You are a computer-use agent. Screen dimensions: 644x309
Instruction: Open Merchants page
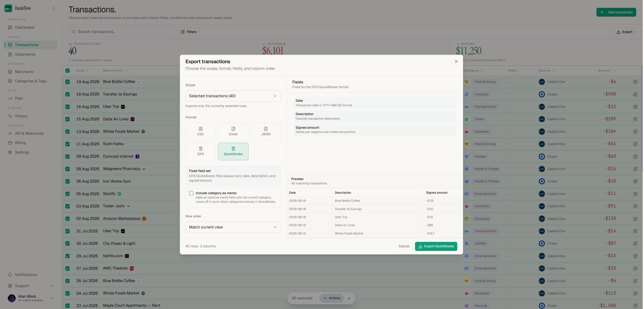point(31,72)
